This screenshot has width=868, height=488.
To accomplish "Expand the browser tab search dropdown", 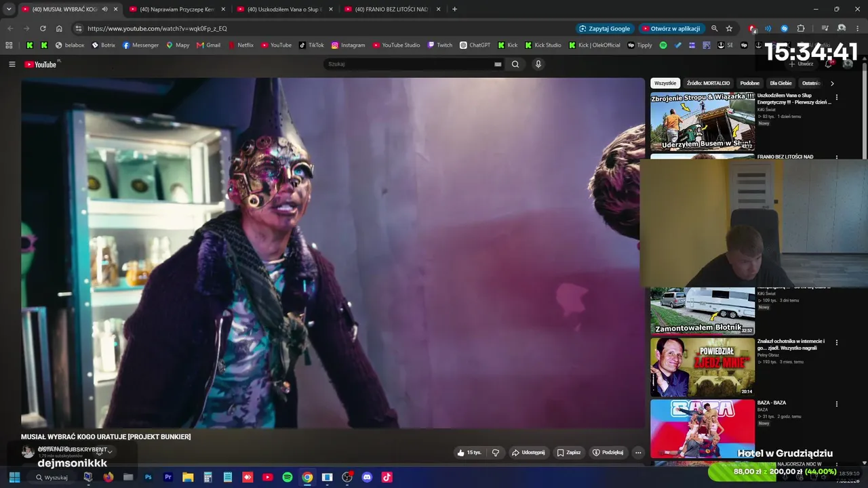I will pyautogui.click(x=9, y=9).
